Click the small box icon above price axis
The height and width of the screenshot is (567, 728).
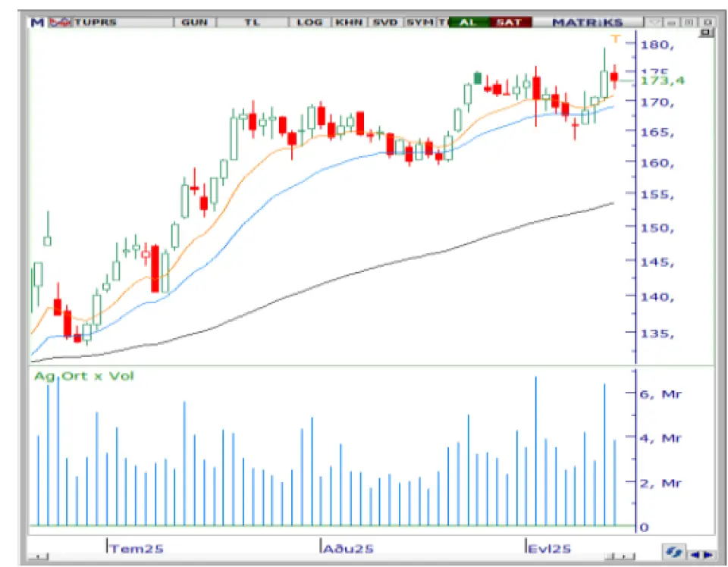[x=706, y=33]
